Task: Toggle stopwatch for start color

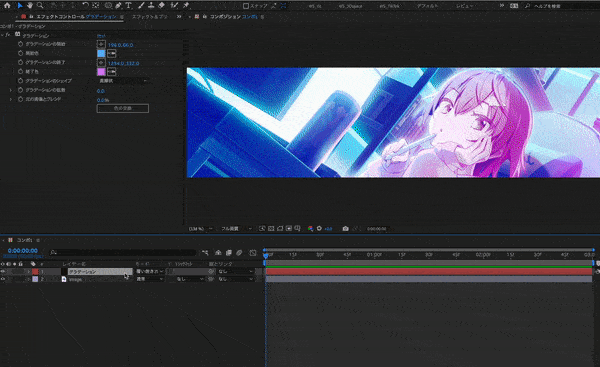Action: (x=20, y=53)
